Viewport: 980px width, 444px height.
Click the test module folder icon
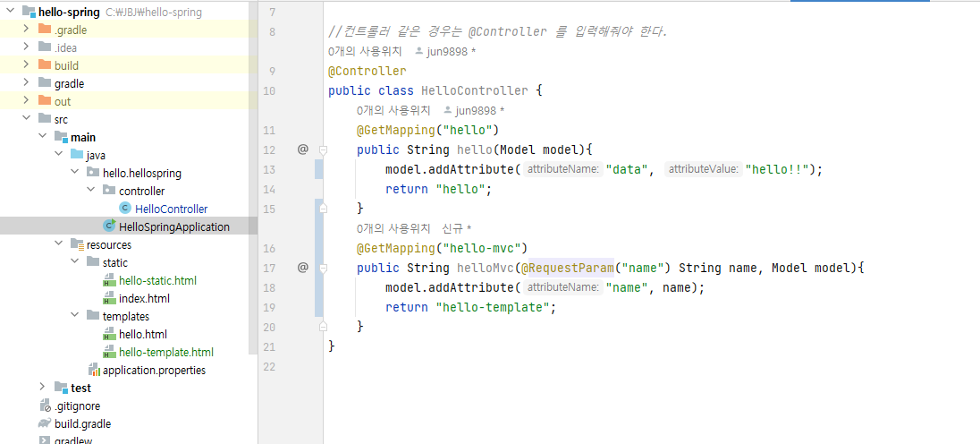tap(61, 388)
